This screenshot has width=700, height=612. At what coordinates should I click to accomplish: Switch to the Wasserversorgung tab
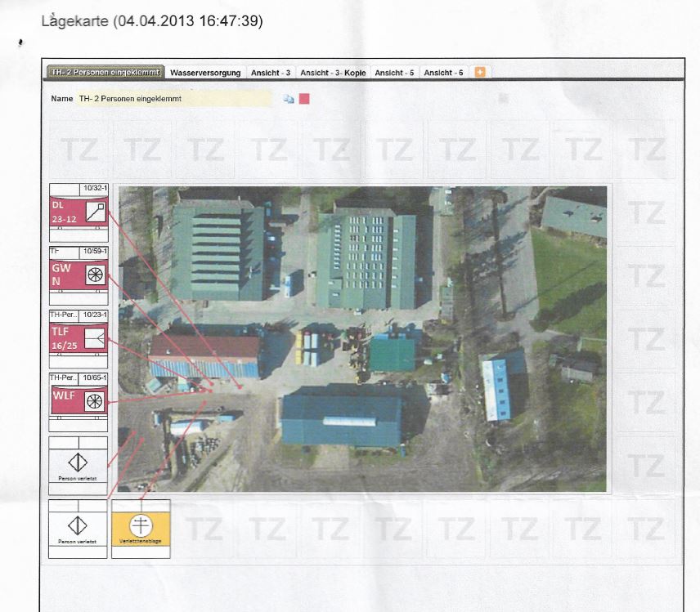click(205, 73)
